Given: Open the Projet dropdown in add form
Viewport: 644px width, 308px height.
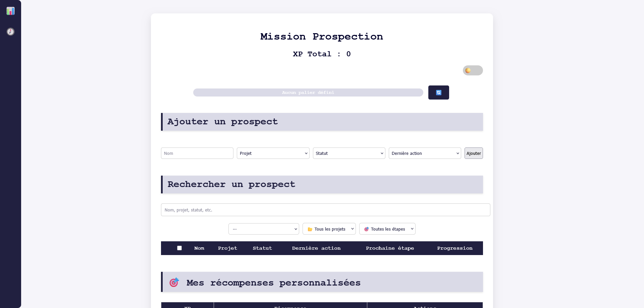Looking at the screenshot, I should click(273, 153).
